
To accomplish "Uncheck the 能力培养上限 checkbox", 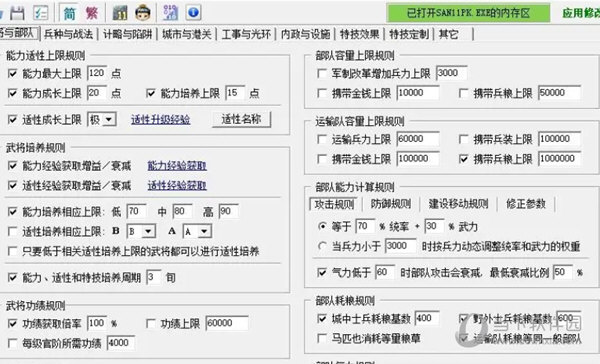I will (151, 93).
